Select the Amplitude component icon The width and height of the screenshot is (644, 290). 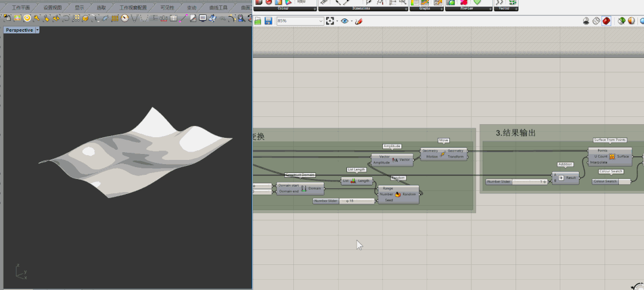[x=395, y=160]
